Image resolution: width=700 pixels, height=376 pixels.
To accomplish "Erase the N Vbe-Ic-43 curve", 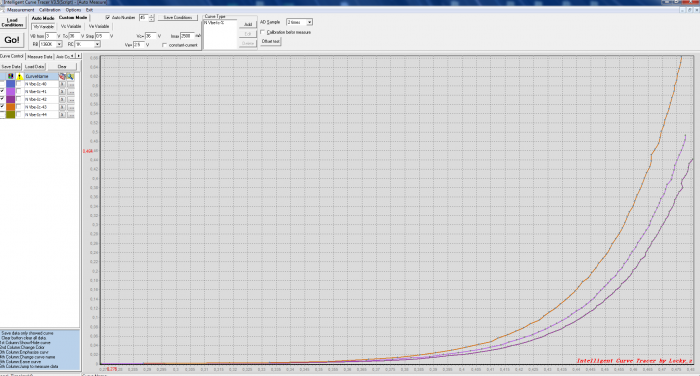I will pos(62,107).
